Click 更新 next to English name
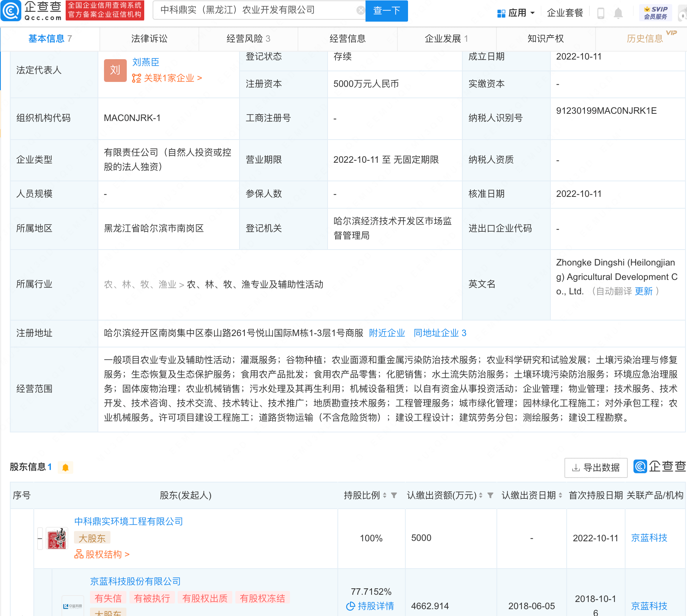 coord(644,291)
